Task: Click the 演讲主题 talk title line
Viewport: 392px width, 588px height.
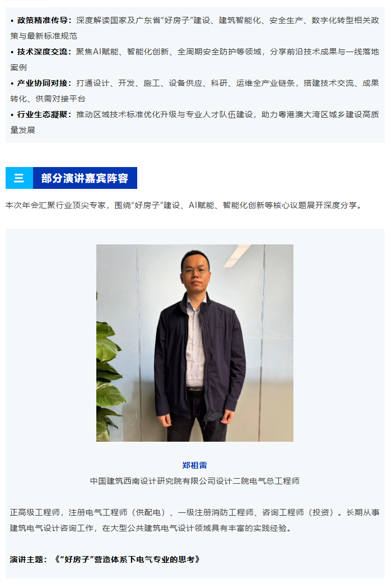Action: (105, 559)
